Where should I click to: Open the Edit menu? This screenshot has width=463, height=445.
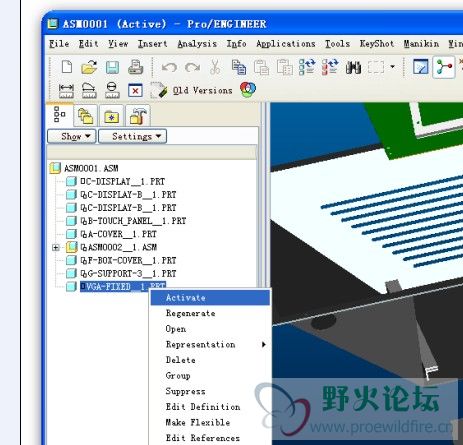(88, 44)
